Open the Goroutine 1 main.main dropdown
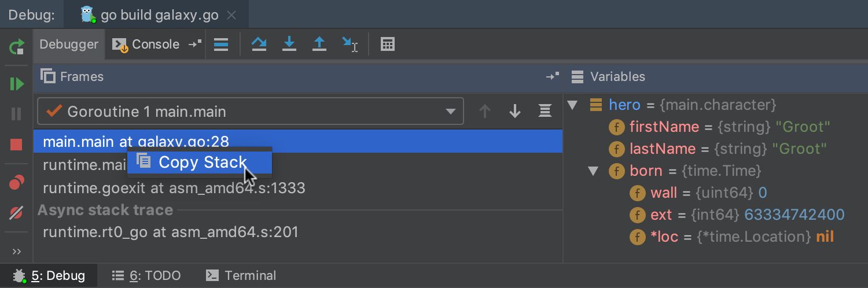The image size is (868, 288). pyautogui.click(x=450, y=112)
